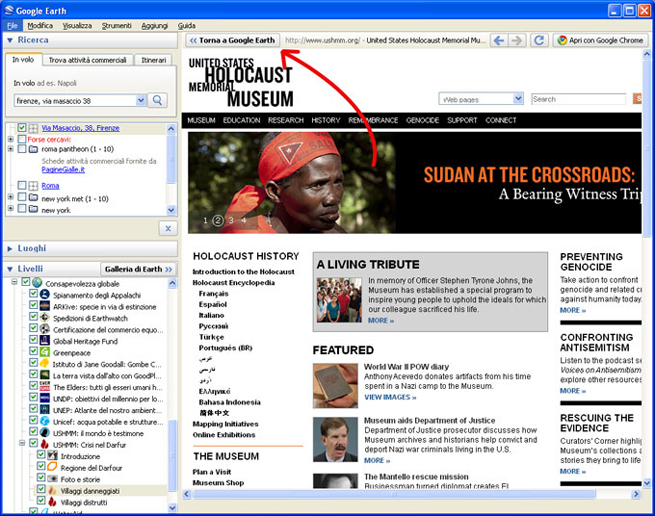Open Galleria di Earth
Screen dimensions: 655x516
[138, 269]
